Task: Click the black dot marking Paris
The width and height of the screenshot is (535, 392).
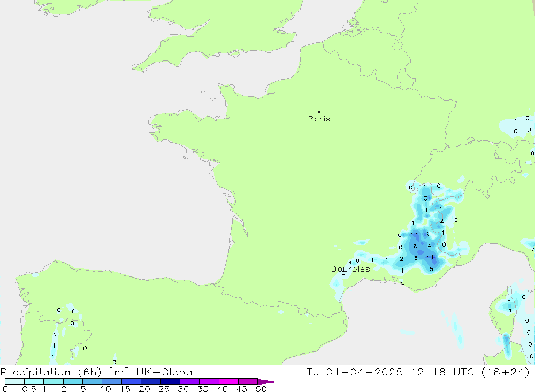Action: pos(319,112)
